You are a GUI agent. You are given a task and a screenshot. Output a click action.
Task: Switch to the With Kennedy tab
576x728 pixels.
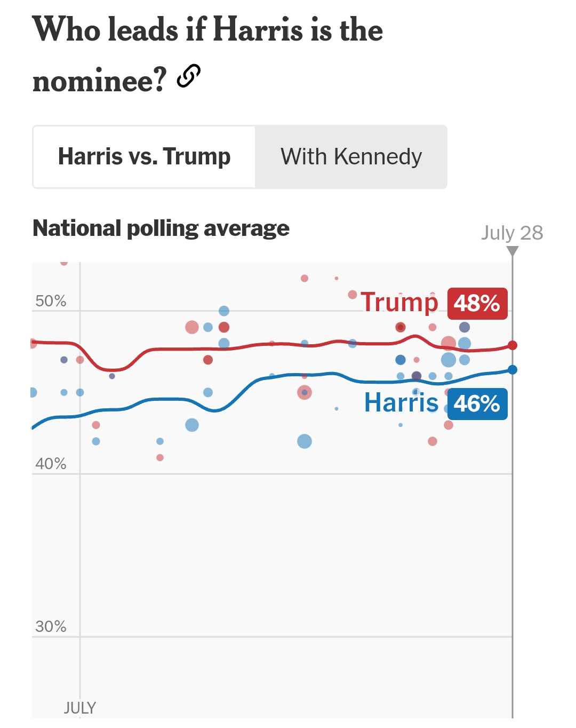point(351,157)
